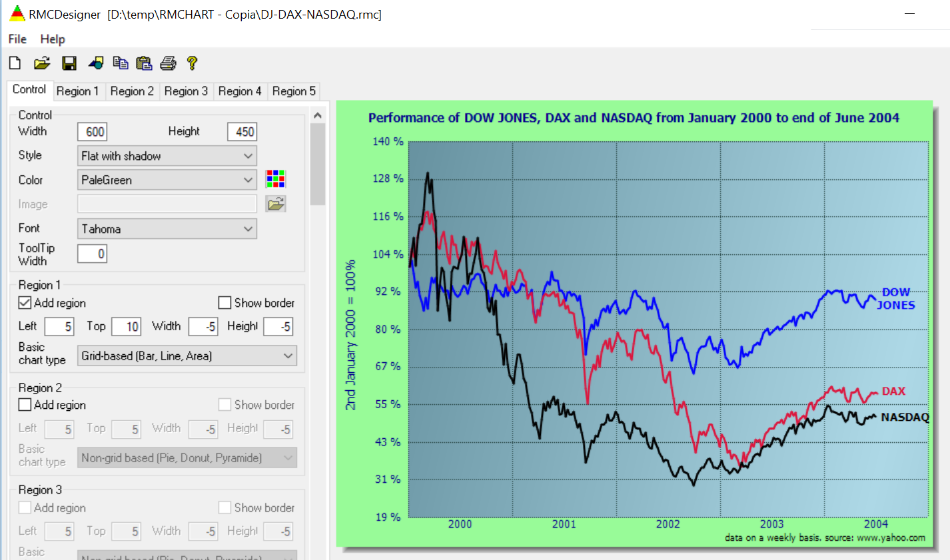Open help with the yellow question mark

pos(192,63)
